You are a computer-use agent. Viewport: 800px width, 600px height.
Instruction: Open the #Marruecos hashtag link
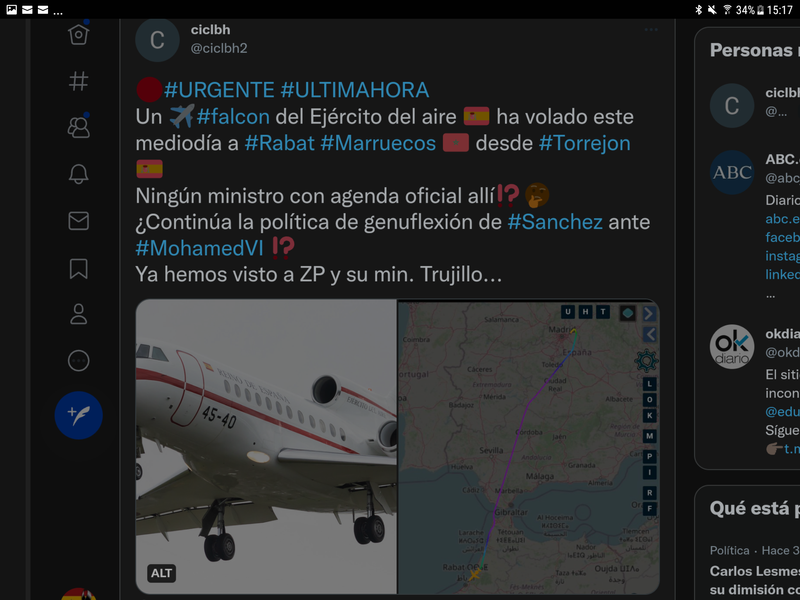pyautogui.click(x=378, y=143)
